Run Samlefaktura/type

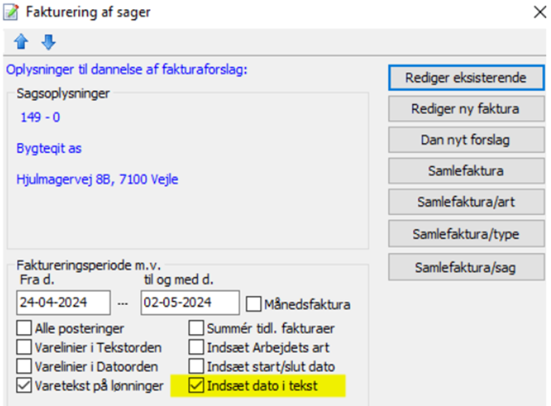[x=466, y=234]
